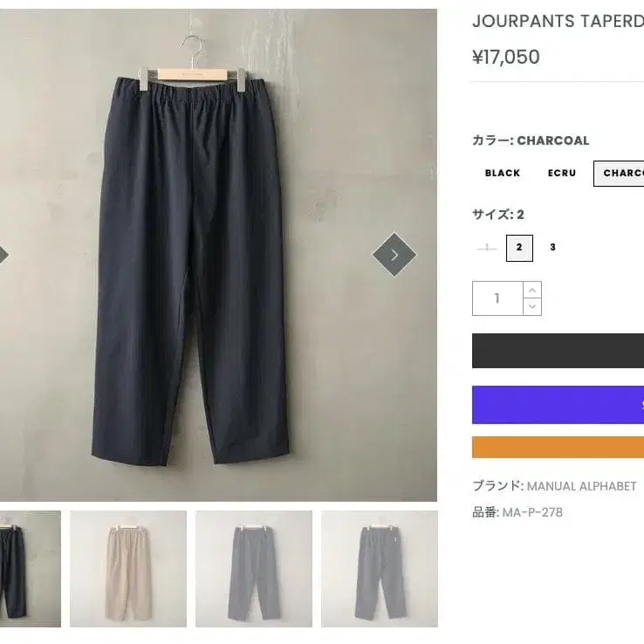This screenshot has width=644, height=644.
Task: Click the purple checkout button
Action: click(x=558, y=405)
